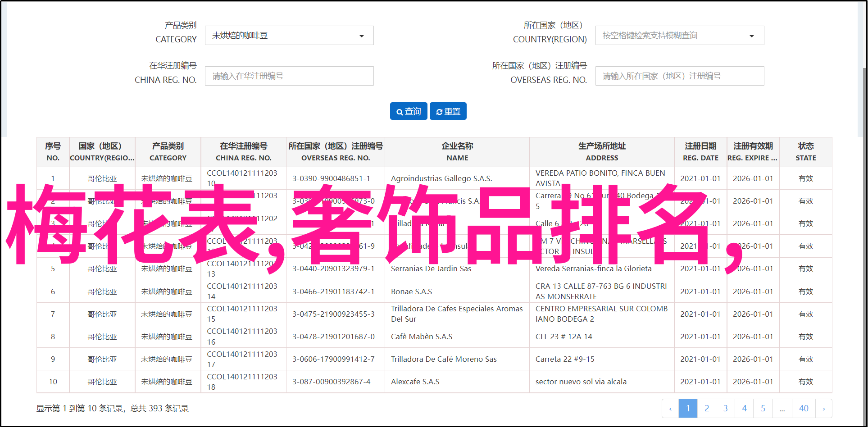Select overseas number 3-0606-17900991412-7
Viewport: 868px width, 428px height.
[x=333, y=359]
